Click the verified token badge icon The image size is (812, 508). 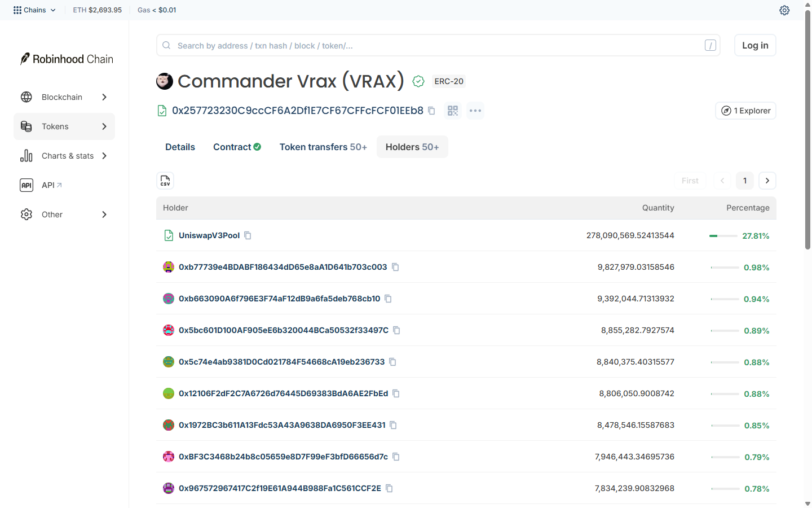418,81
